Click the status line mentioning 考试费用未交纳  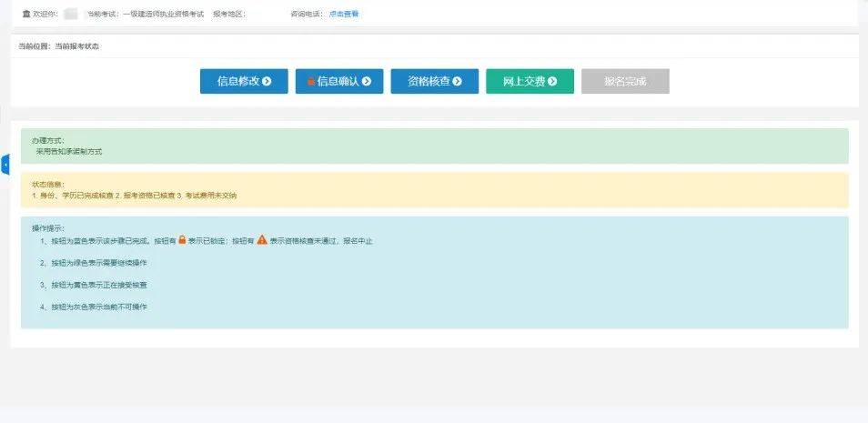point(135,196)
